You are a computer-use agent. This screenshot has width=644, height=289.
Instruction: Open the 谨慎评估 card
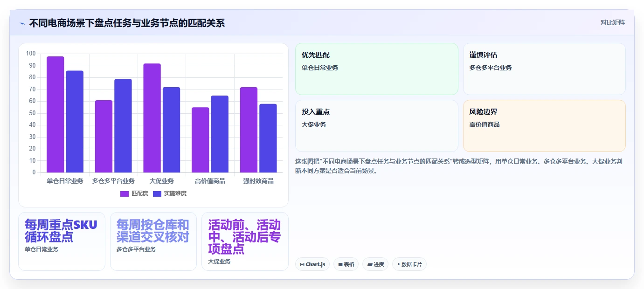544,69
